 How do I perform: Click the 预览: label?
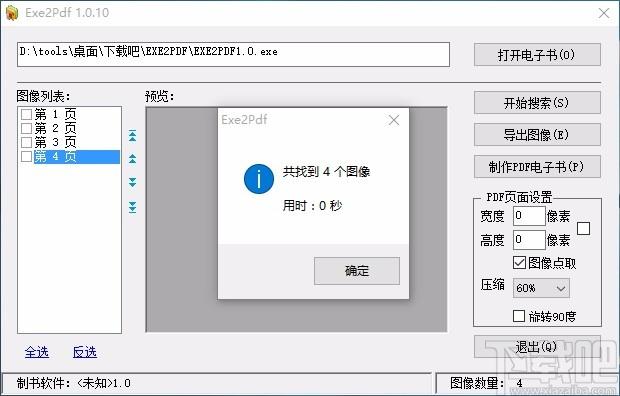tap(159, 96)
